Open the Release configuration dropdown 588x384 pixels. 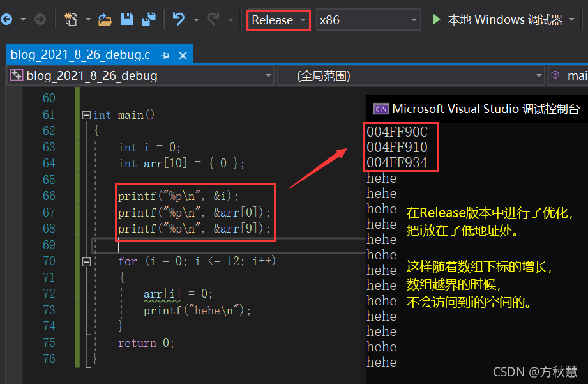(x=278, y=20)
